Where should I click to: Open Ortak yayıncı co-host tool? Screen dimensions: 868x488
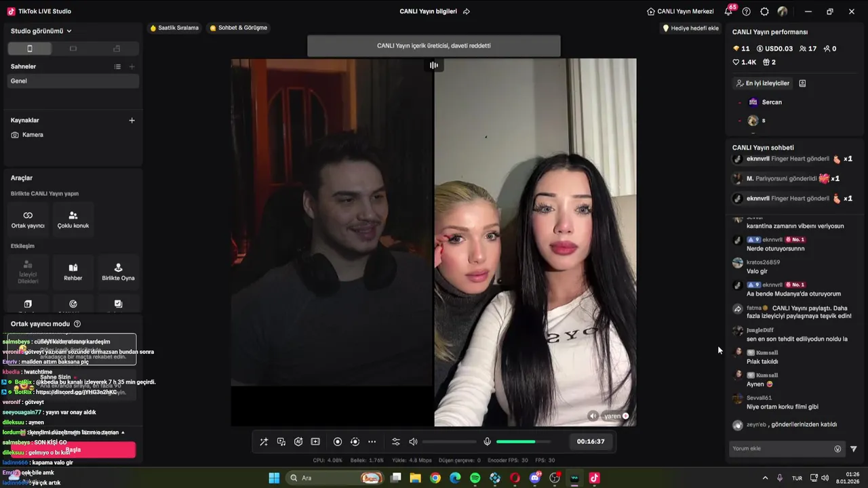(28, 220)
